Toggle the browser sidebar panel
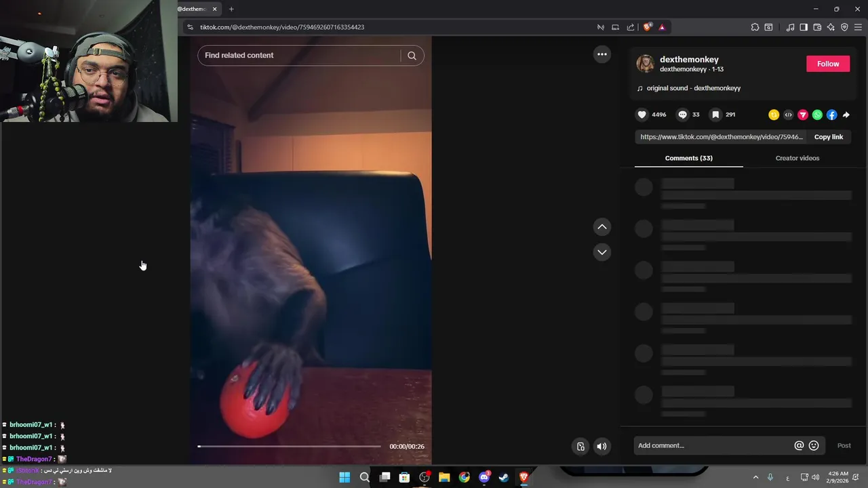 (804, 27)
